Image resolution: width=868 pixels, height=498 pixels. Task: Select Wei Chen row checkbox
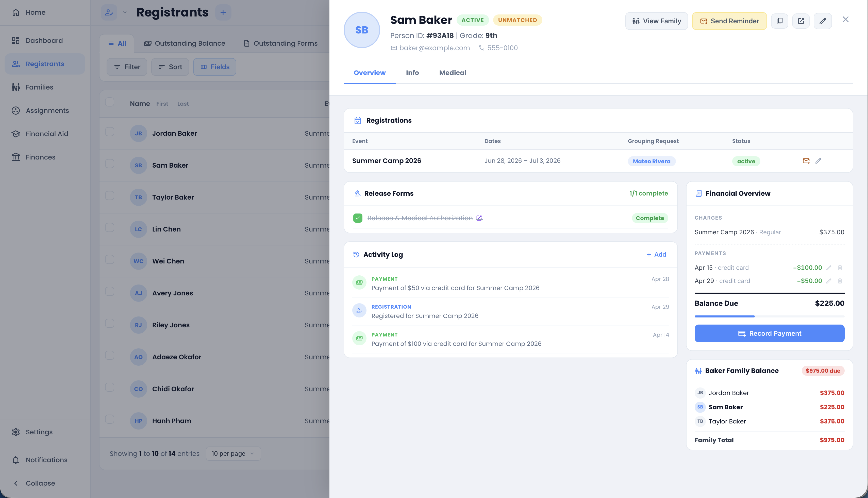(110, 259)
